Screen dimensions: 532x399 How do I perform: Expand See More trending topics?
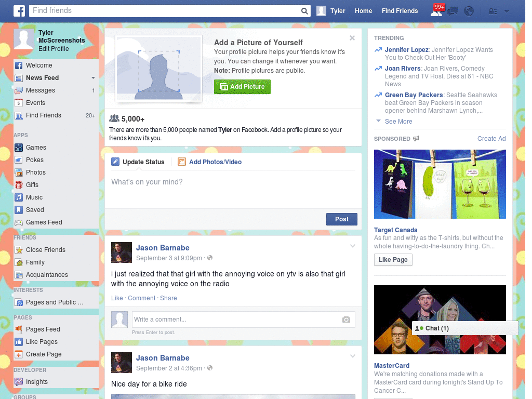pyautogui.click(x=398, y=122)
